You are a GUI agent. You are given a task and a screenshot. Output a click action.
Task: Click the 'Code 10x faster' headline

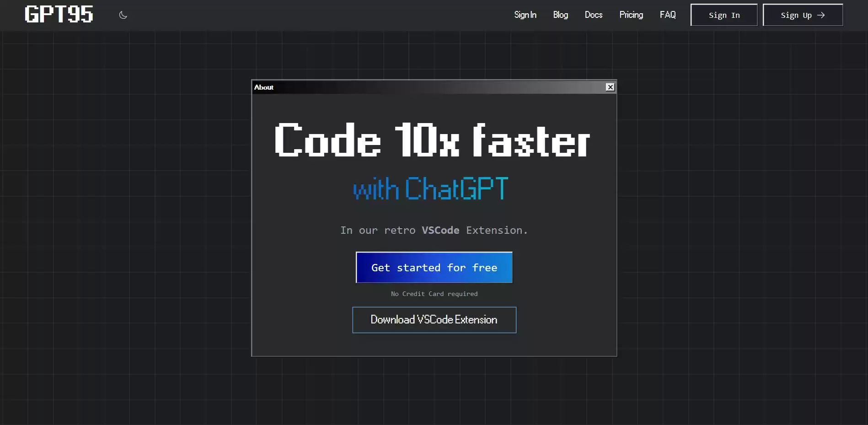click(432, 141)
